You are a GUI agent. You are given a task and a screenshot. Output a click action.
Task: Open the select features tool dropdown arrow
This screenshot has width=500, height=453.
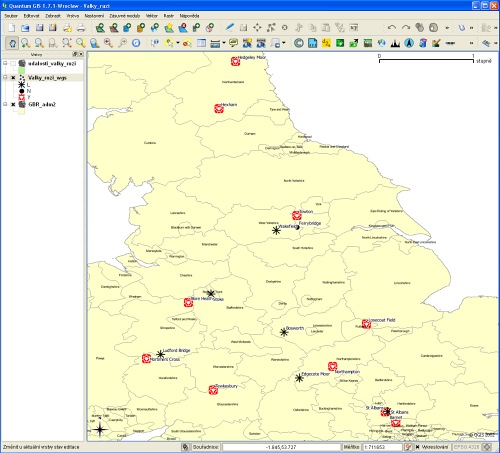[x=178, y=43]
